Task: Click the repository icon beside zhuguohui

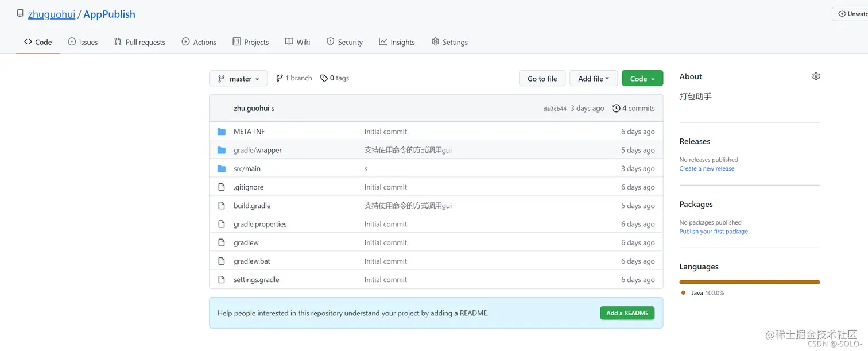Action: 20,13
